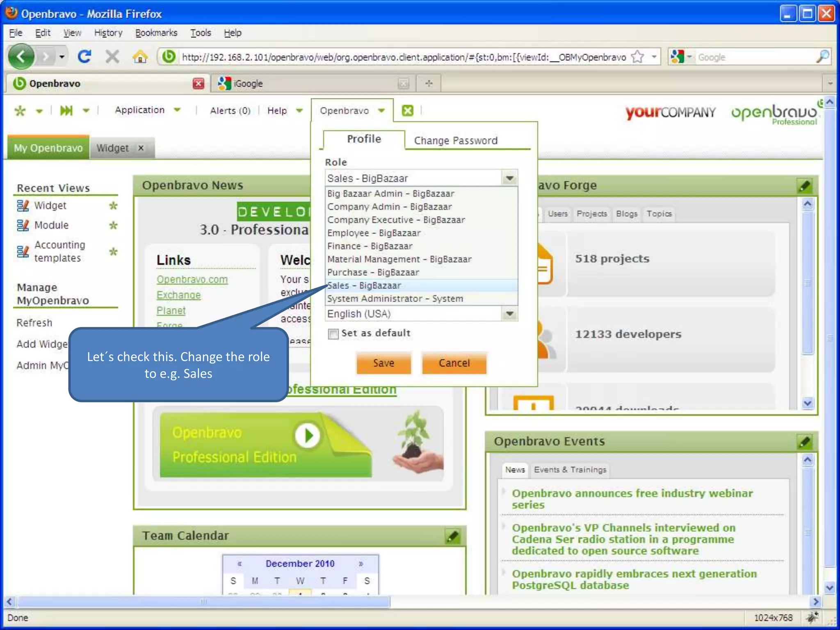
Task: Open the Role combo box arrow
Action: [510, 178]
